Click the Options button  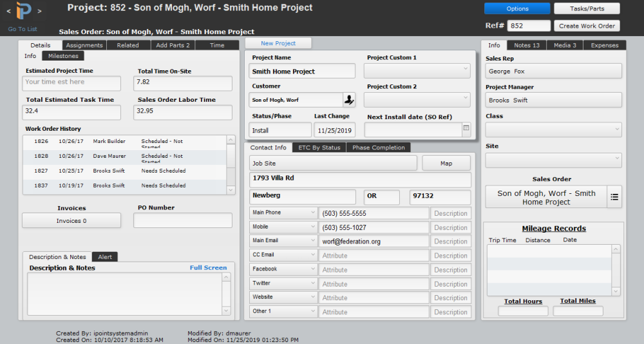517,8
